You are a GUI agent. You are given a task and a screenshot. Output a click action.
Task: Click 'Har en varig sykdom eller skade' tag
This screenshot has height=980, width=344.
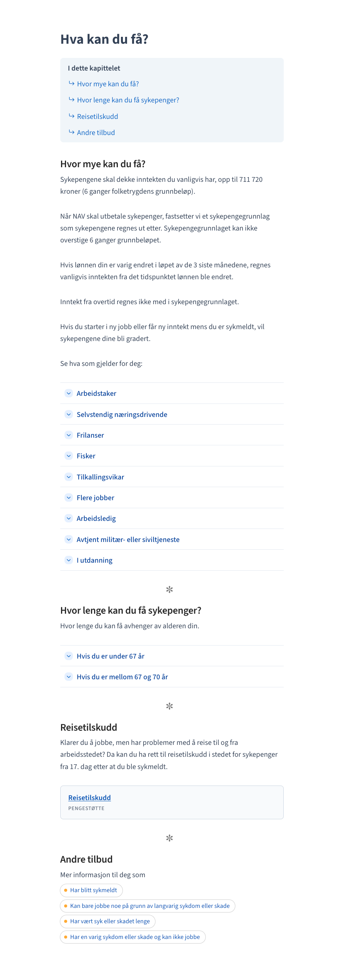tap(132, 937)
